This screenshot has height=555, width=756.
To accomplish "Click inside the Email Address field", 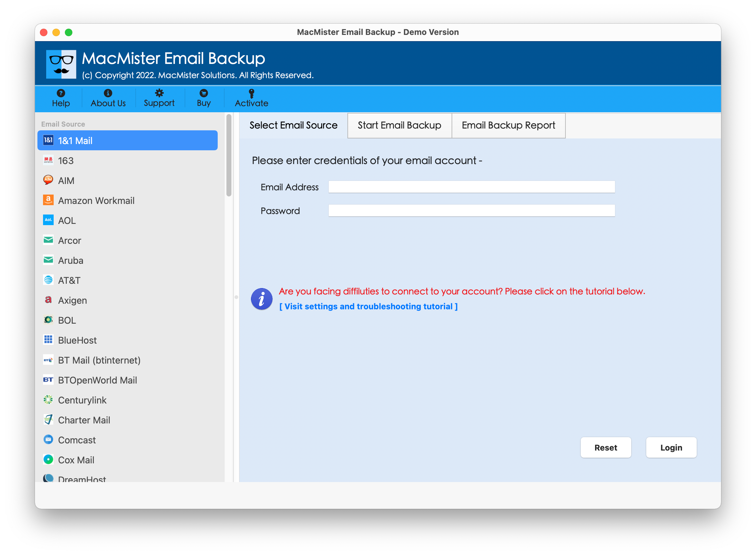I will click(x=471, y=187).
